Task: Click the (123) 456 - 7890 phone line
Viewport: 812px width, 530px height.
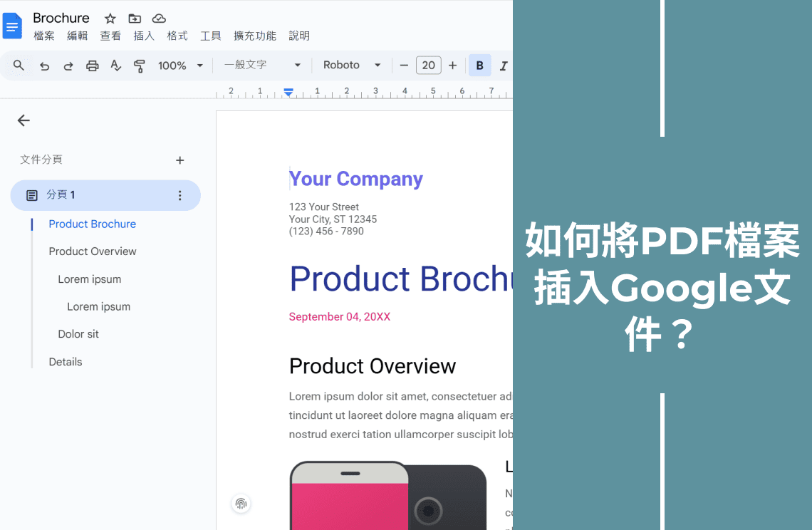Action: (x=326, y=231)
